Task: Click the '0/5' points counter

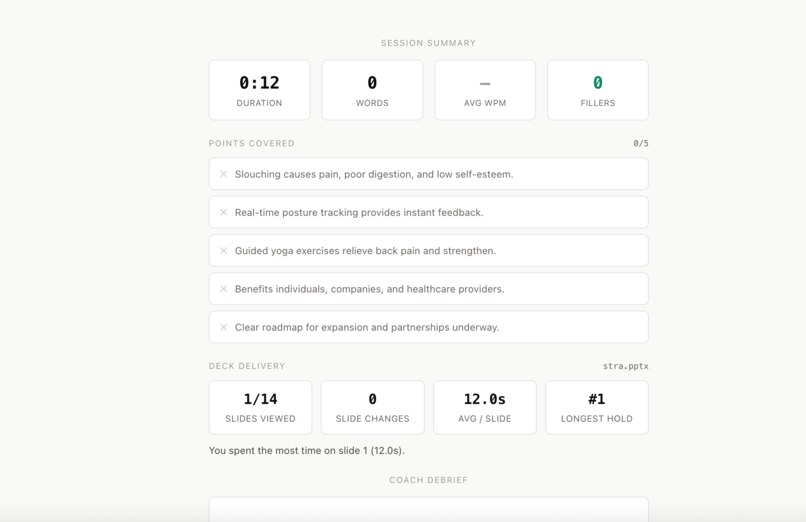Action: (640, 143)
